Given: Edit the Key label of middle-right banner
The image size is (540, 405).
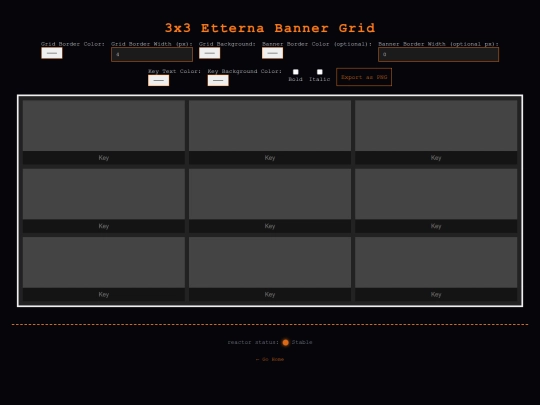Looking at the screenshot, I should click(436, 226).
